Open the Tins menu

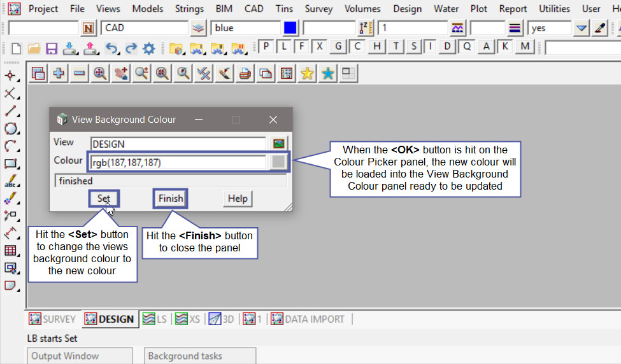click(284, 9)
